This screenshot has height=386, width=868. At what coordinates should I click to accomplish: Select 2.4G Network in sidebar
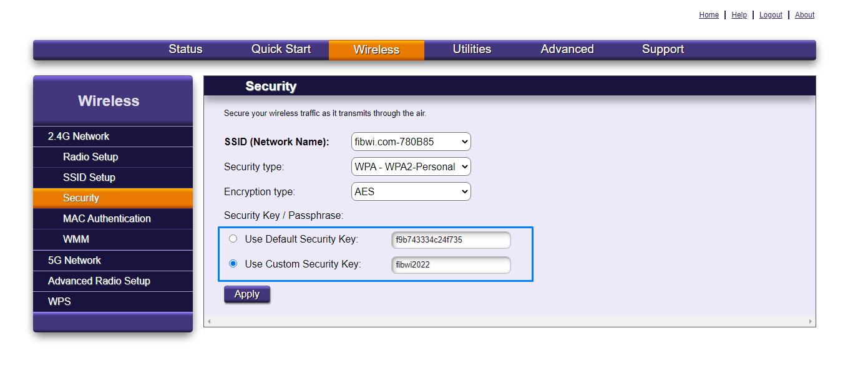[113, 137]
